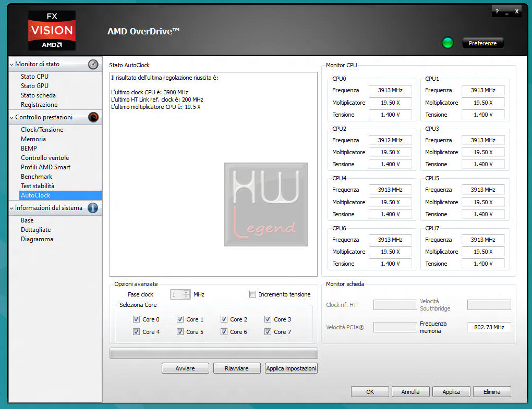Click CPU5 Moltiplicatore value field
532x409 pixels.
click(x=483, y=202)
